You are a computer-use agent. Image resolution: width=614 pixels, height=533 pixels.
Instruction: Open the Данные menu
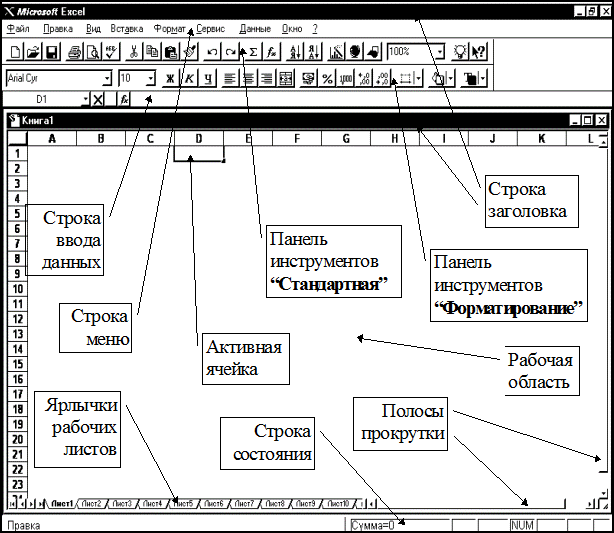point(255,29)
